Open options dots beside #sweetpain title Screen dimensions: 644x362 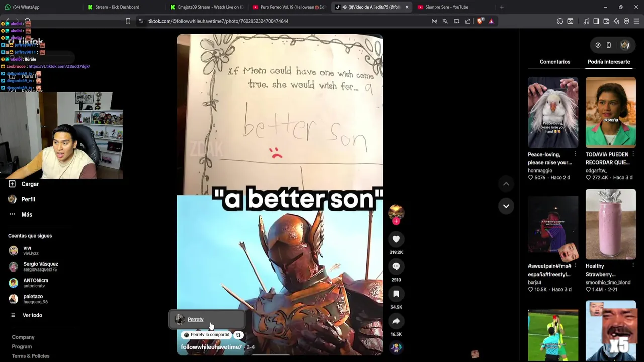tap(576, 266)
